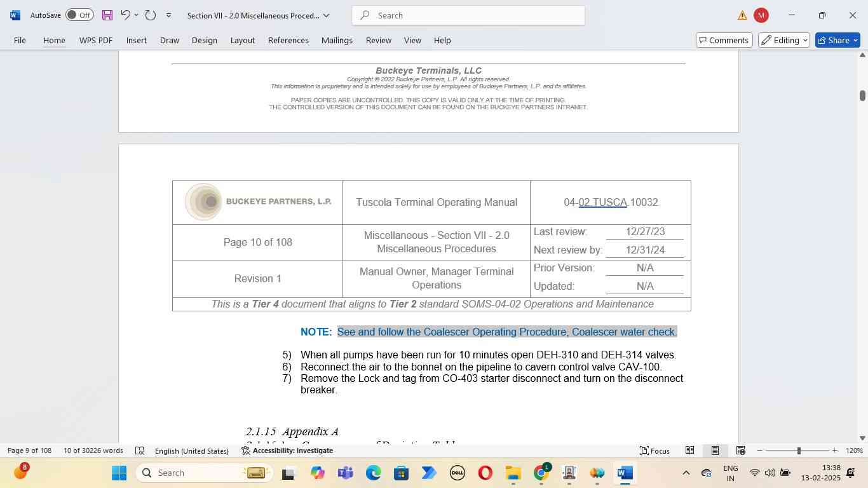Focus the title bar Search box
Screen dimensions: 868x488
tap(468, 15)
